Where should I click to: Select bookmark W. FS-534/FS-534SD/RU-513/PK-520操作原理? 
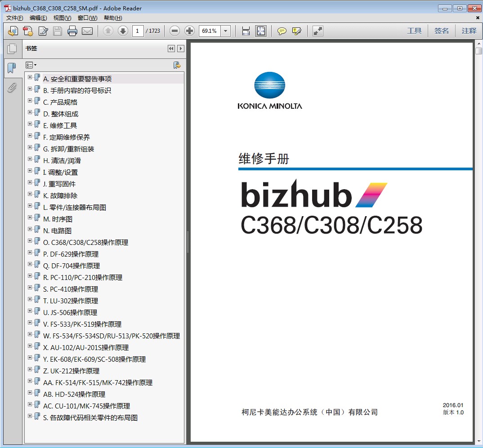coord(112,336)
